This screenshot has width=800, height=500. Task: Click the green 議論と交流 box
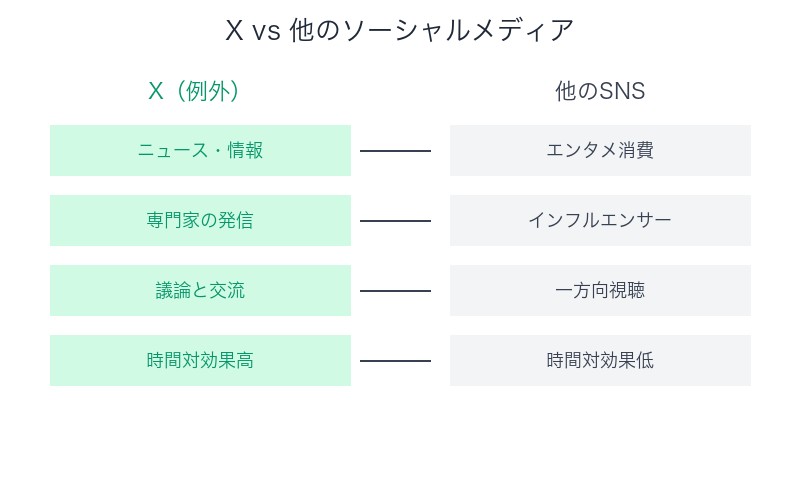coord(200,290)
